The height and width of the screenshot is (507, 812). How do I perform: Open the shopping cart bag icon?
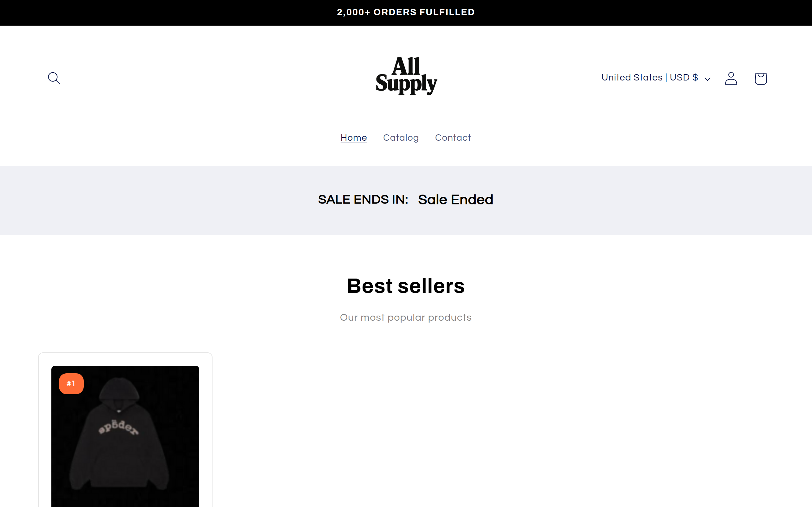pos(760,79)
